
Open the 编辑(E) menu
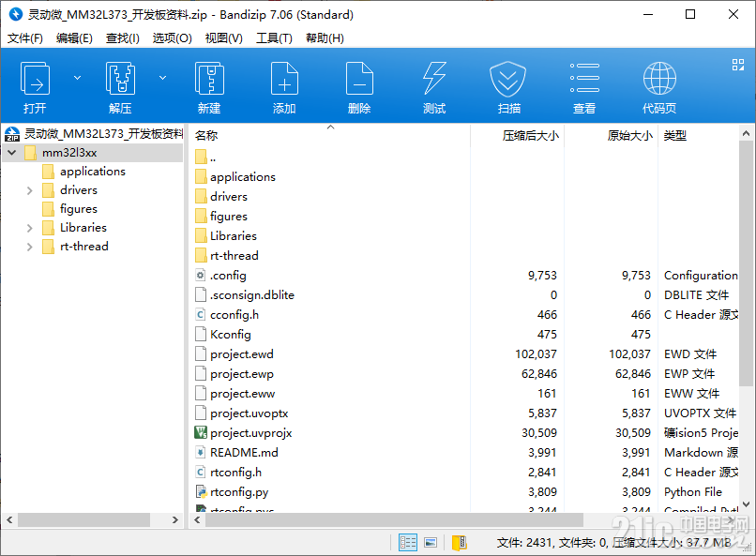74,38
